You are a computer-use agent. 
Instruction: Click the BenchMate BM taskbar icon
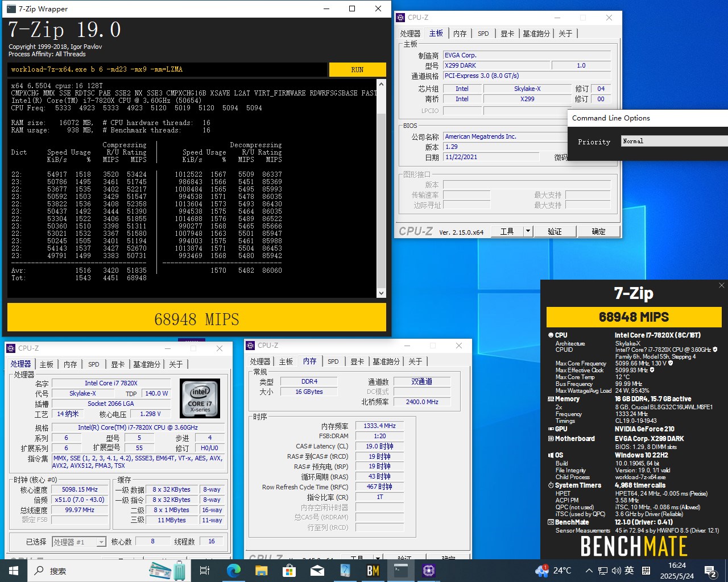(x=373, y=571)
